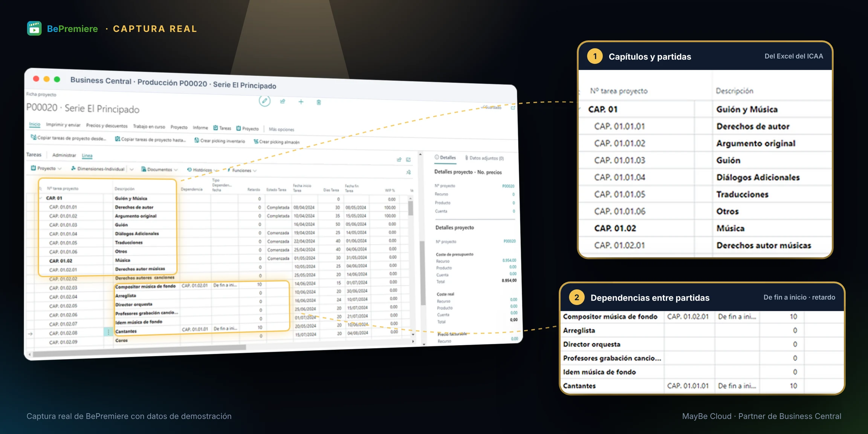Click the task grid vertical scrollbar thumb
This screenshot has height=434, width=868.
click(411, 208)
